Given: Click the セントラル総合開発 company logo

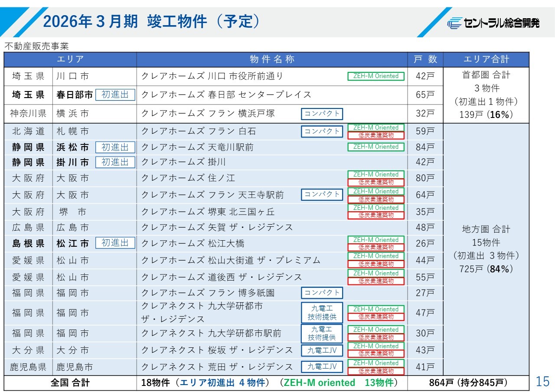Looking at the screenshot, I should [493, 23].
